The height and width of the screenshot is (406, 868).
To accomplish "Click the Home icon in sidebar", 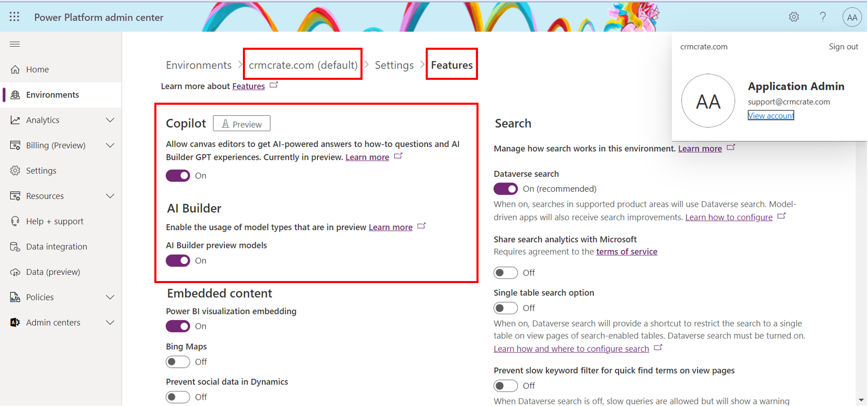I will (15, 69).
